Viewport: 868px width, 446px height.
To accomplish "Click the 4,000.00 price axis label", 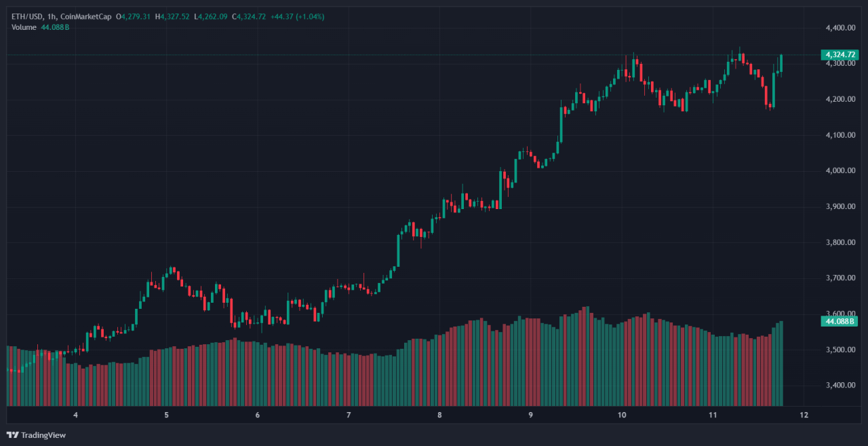I will 840,171.
